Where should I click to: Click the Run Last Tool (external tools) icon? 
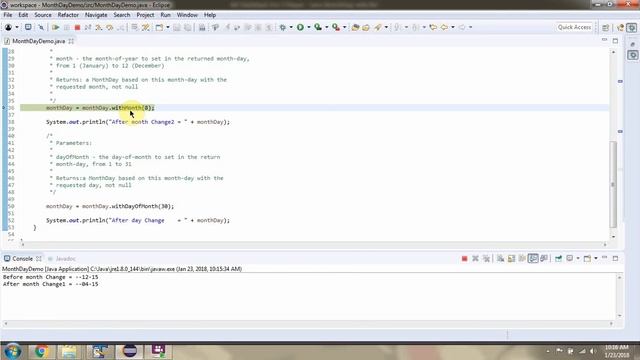tap(336, 27)
